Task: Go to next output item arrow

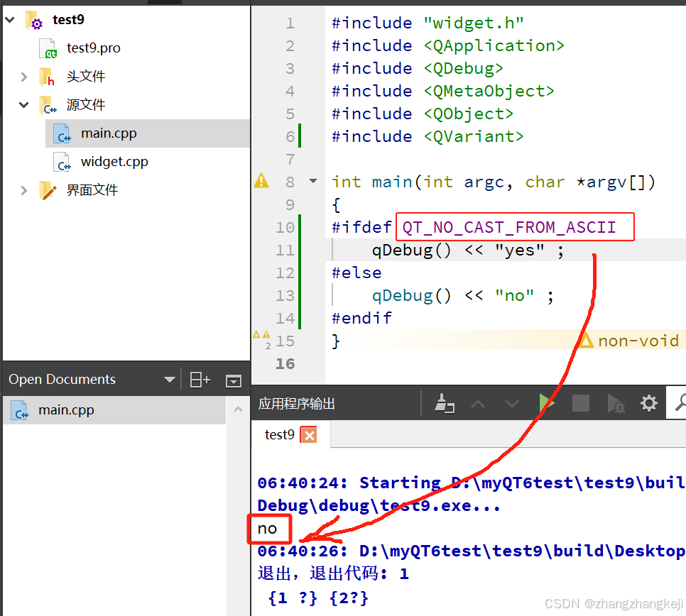Action: [x=511, y=404]
